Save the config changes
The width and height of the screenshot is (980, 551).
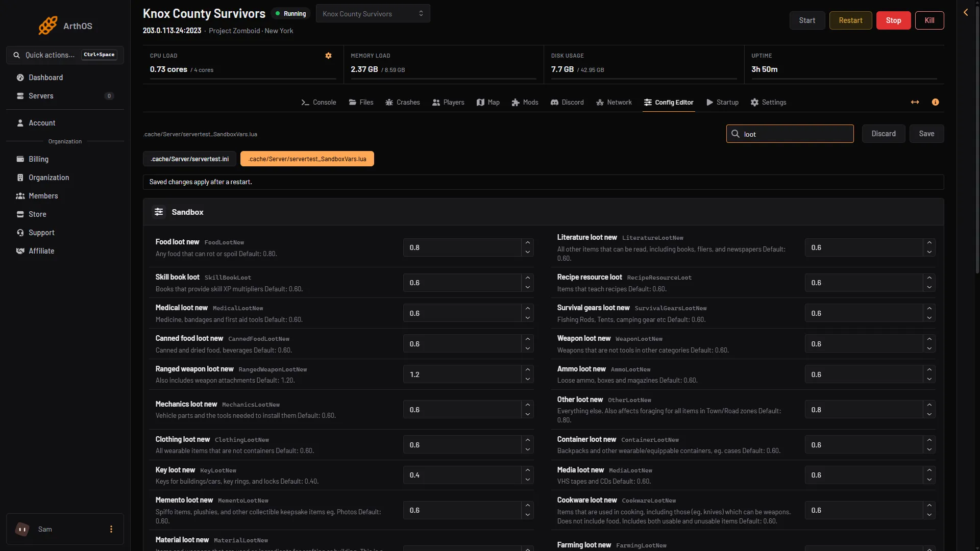[x=926, y=134]
